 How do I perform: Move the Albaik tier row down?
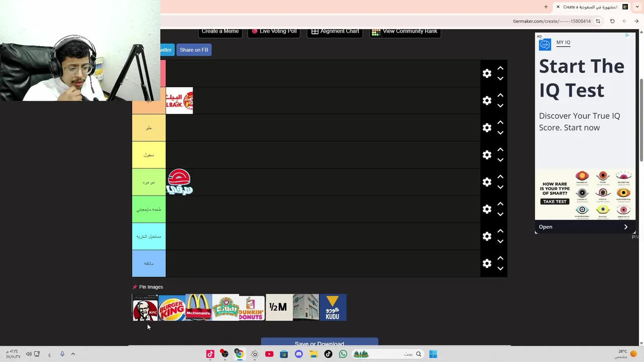(x=500, y=106)
